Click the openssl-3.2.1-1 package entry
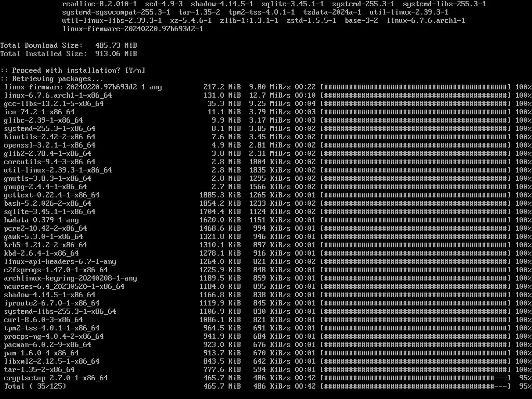Image resolution: width=532 pixels, height=399 pixels. click(49, 145)
